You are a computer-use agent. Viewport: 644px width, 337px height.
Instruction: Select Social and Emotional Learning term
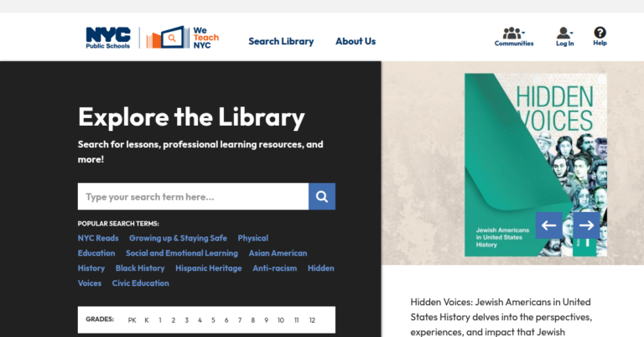181,253
